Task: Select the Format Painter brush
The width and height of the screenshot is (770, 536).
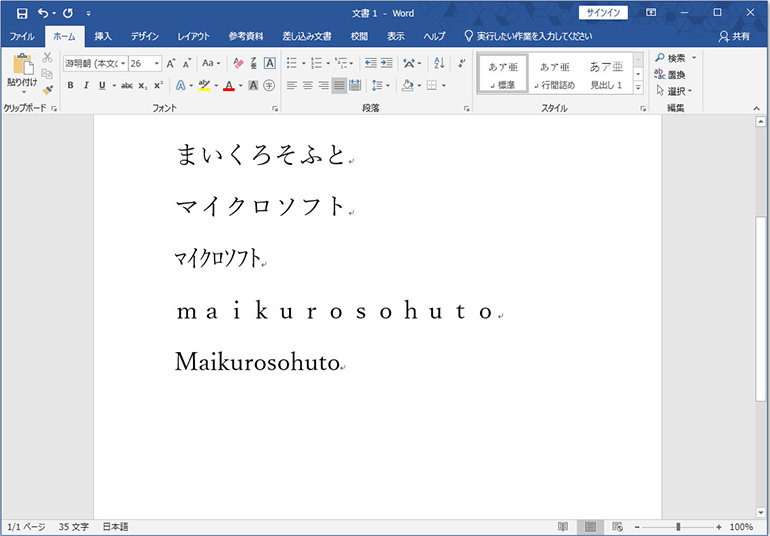Action: pyautogui.click(x=47, y=90)
